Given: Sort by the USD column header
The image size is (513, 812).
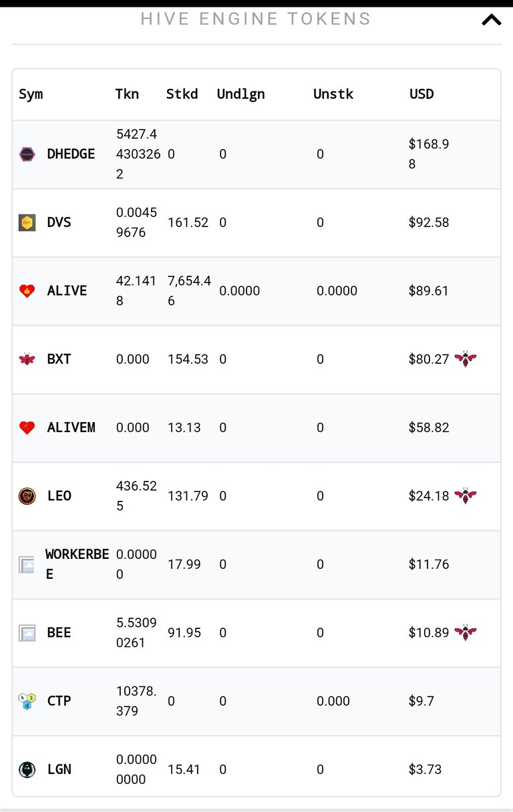Looking at the screenshot, I should point(421,94).
